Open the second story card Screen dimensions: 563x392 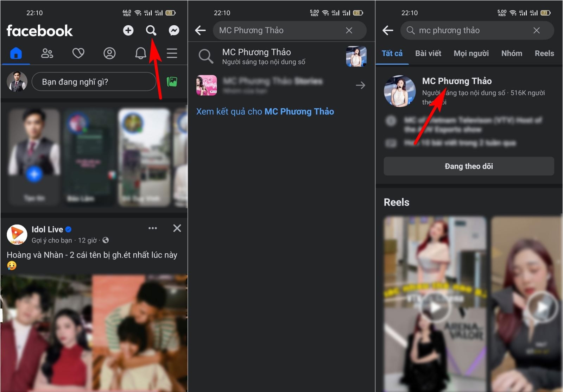coord(90,157)
